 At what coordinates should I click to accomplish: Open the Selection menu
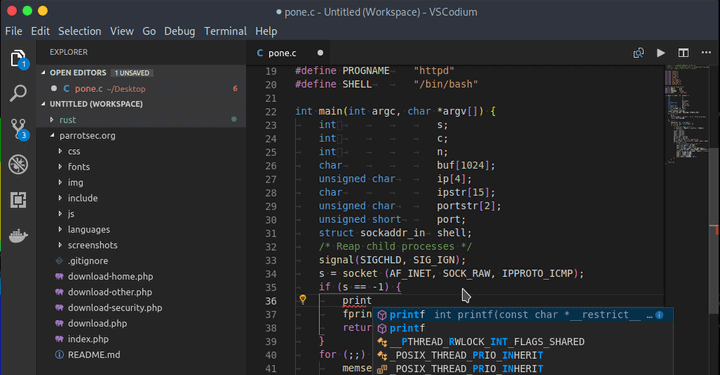coord(79,31)
